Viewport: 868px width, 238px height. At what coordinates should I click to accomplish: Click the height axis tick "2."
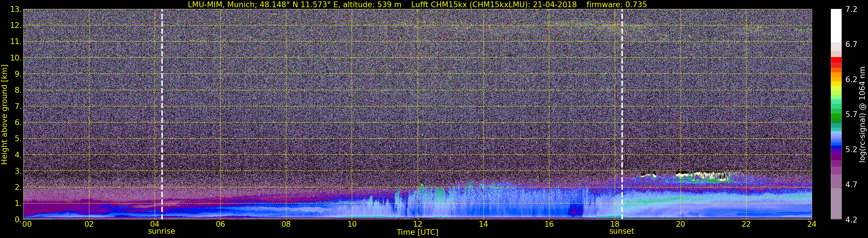18,187
